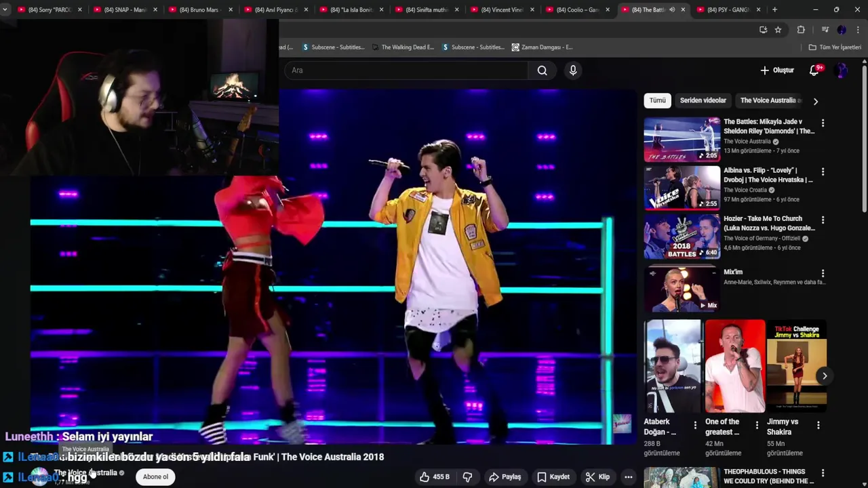
Task: Open options for 'Ataberk Doğan' short
Action: [x=695, y=425]
